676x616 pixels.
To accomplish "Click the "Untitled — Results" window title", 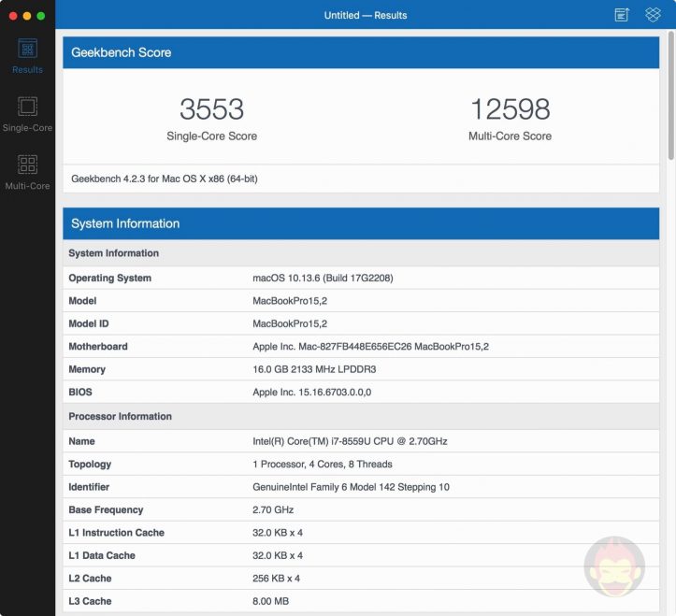I will (366, 15).
